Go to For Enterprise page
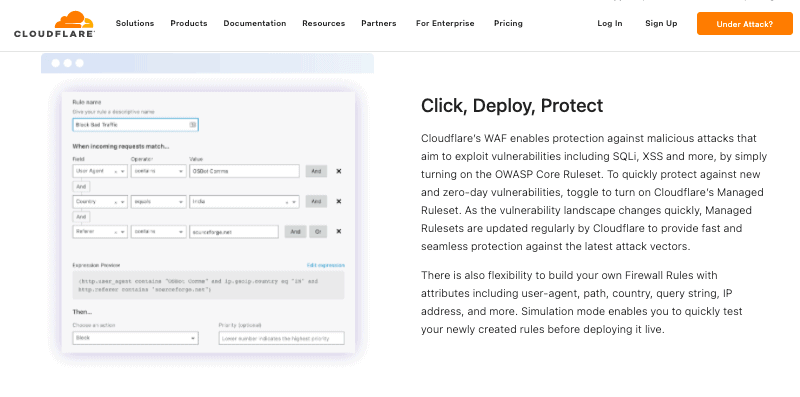800x397 pixels. point(445,23)
